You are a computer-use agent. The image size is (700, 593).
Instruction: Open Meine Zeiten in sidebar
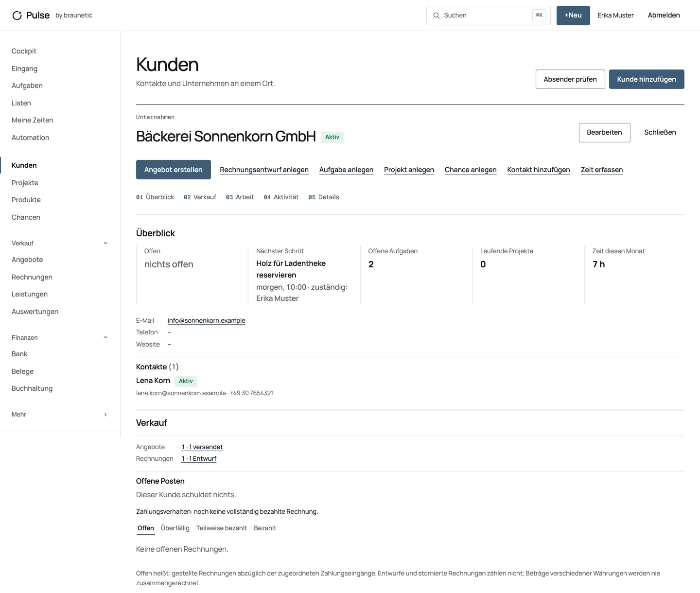point(33,120)
